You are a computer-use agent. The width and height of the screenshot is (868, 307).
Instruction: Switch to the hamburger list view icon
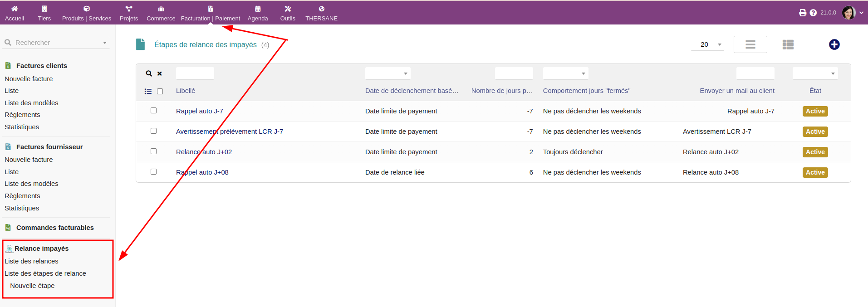coord(750,44)
